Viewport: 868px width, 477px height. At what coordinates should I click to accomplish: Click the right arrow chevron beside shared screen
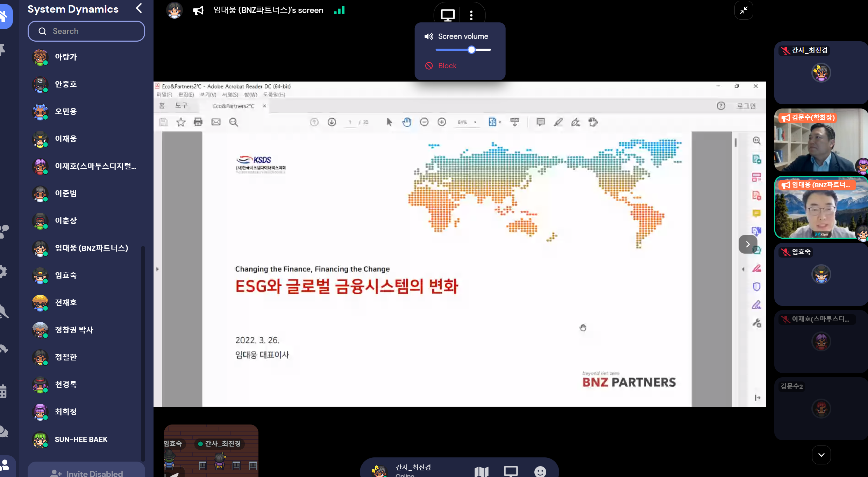747,244
